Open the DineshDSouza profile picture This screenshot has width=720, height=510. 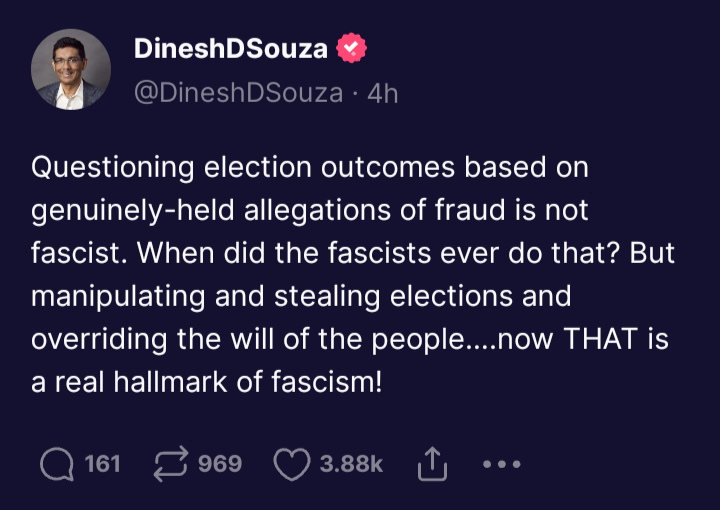tap(71, 69)
